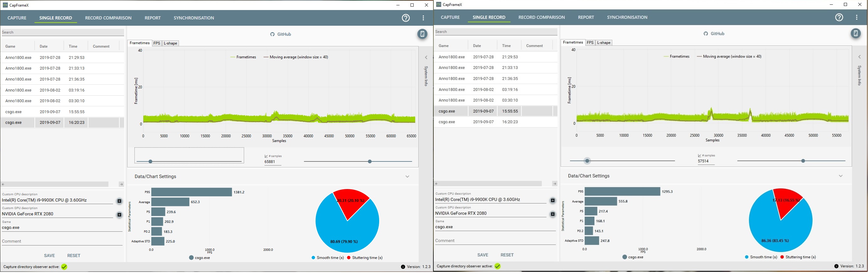
Task: Click RESET button in left window
Action: click(74, 256)
